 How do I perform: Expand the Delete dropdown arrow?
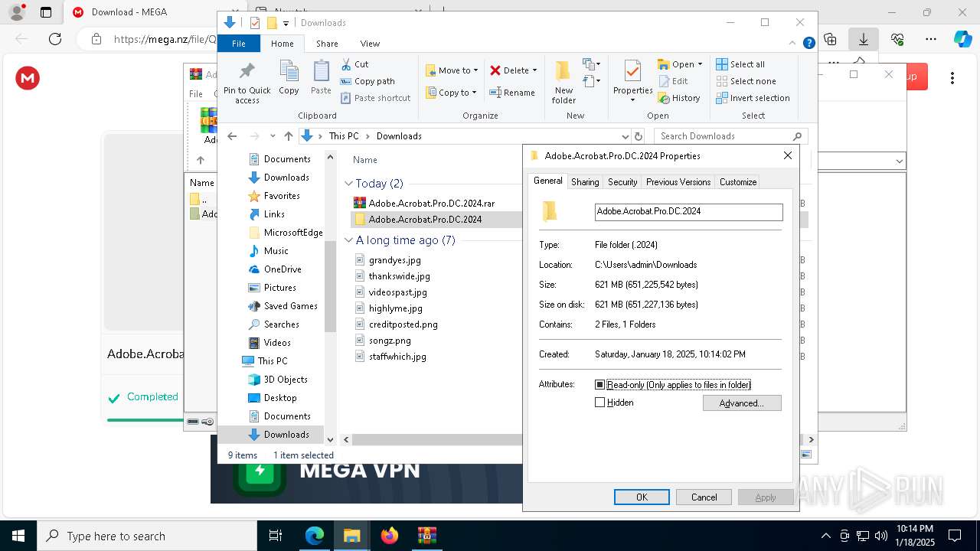pyautogui.click(x=534, y=70)
